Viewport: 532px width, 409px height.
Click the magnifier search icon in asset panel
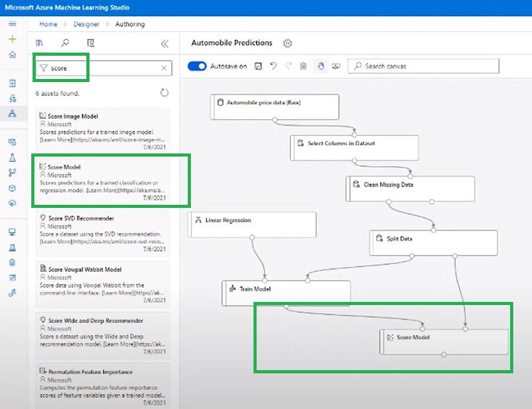pos(64,43)
